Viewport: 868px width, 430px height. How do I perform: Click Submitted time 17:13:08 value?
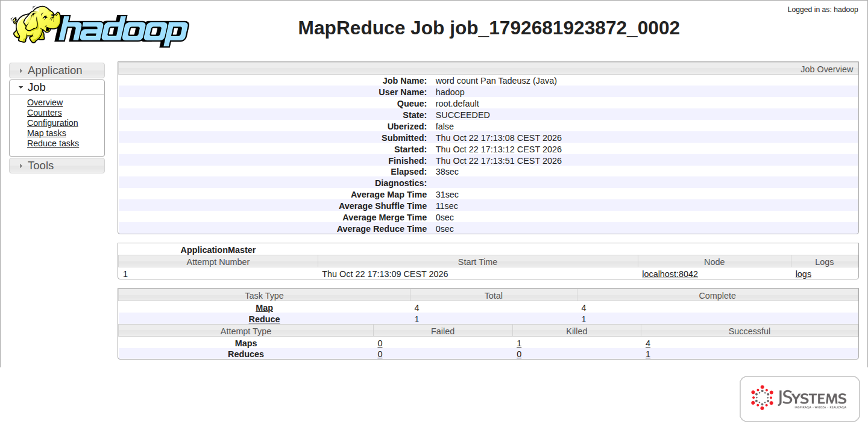[498, 138]
